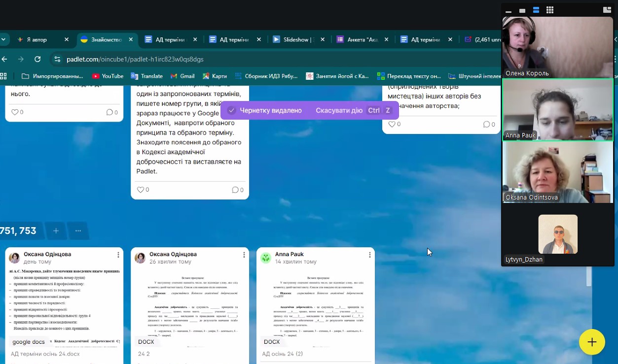Expand options menu on Оксана Одінцова's 26-minute post
This screenshot has height=364, width=618.
point(244,255)
